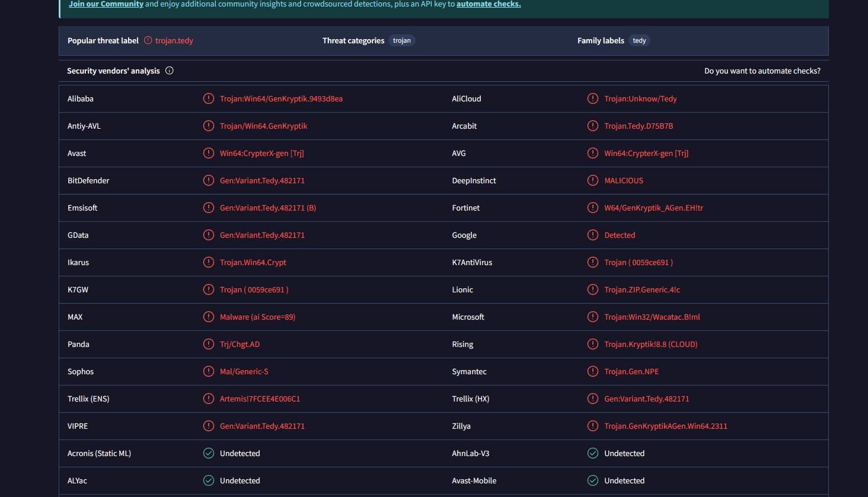Viewport: 868px width, 497px height.
Task: Click Do you want to automate checks?
Action: (762, 71)
